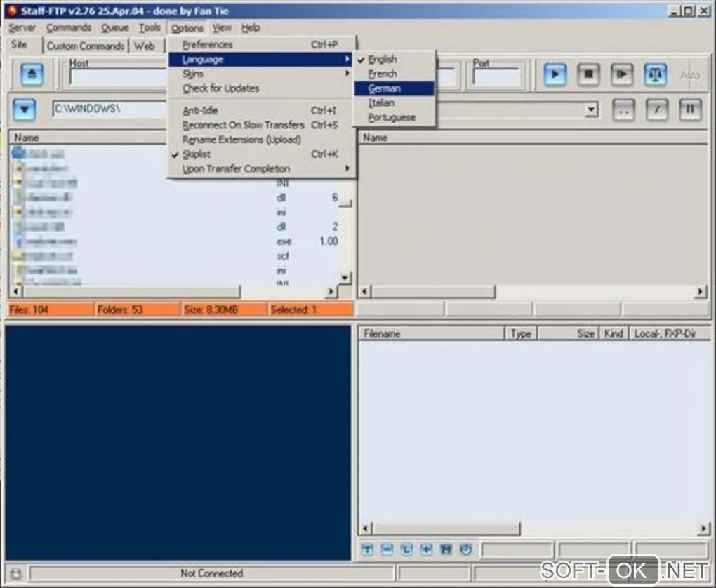Click the 'Selected: 1' status cell
This screenshot has height=588, width=716.
[311, 310]
